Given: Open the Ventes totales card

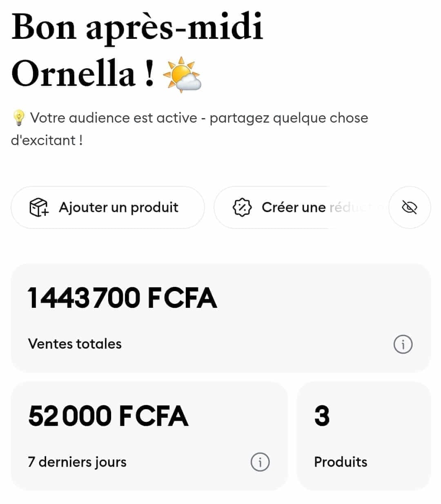Looking at the screenshot, I should point(220,319).
